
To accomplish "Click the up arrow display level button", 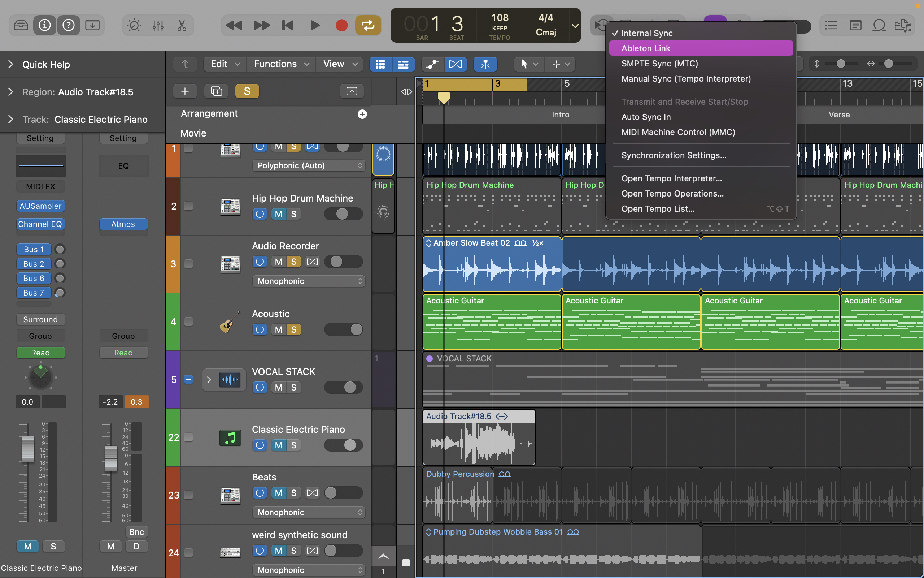I will point(185,64).
